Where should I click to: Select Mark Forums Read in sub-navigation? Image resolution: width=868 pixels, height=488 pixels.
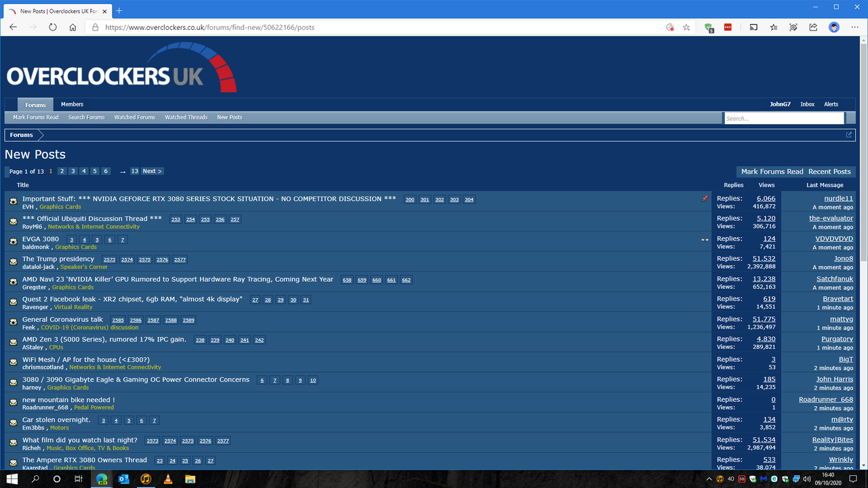click(36, 117)
